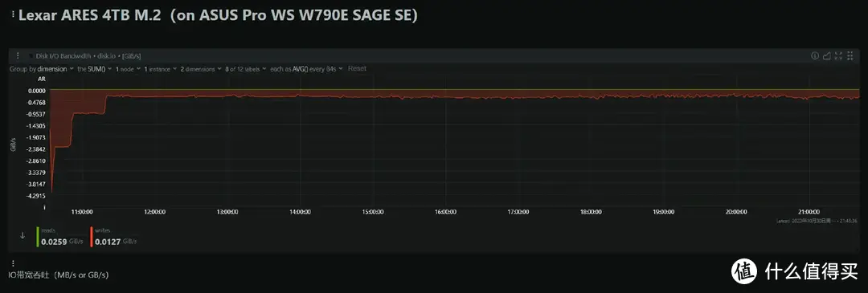Open the 1 instance filter dropdown
Screen dimensions: 868x293
point(161,68)
